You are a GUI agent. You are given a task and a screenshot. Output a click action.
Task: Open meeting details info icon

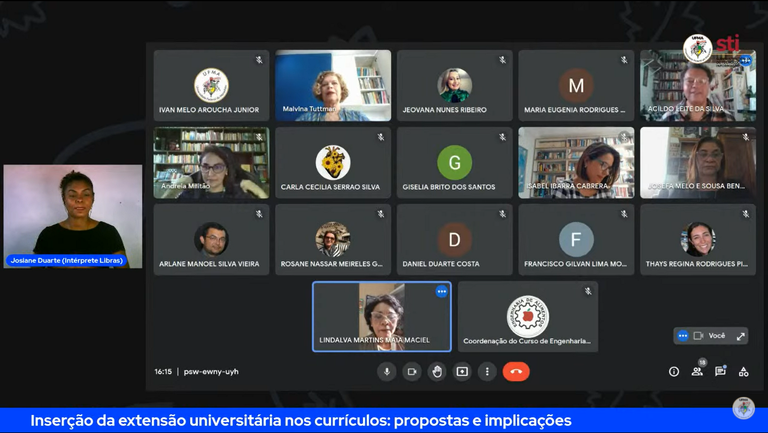(674, 372)
